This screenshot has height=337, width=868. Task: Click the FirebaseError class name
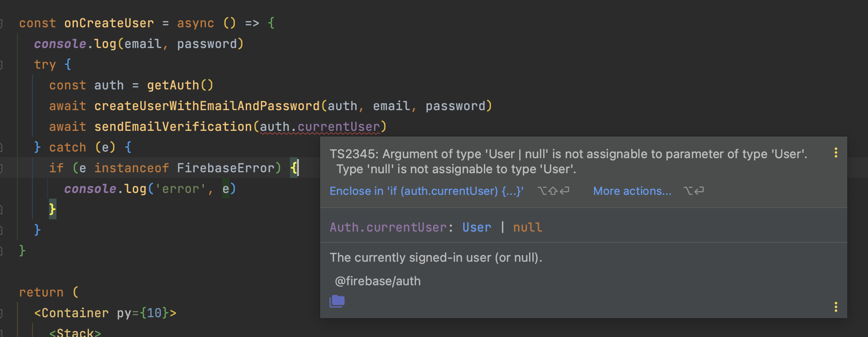(226, 168)
